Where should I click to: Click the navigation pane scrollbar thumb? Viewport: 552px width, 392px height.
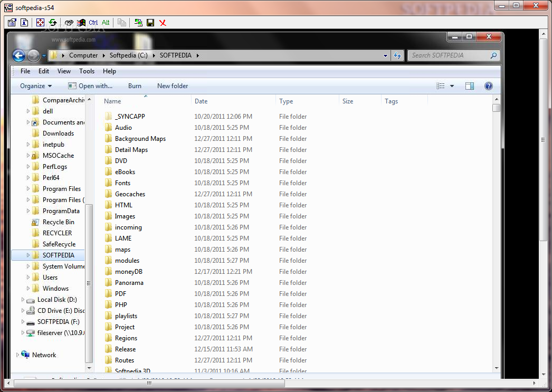coord(89,283)
